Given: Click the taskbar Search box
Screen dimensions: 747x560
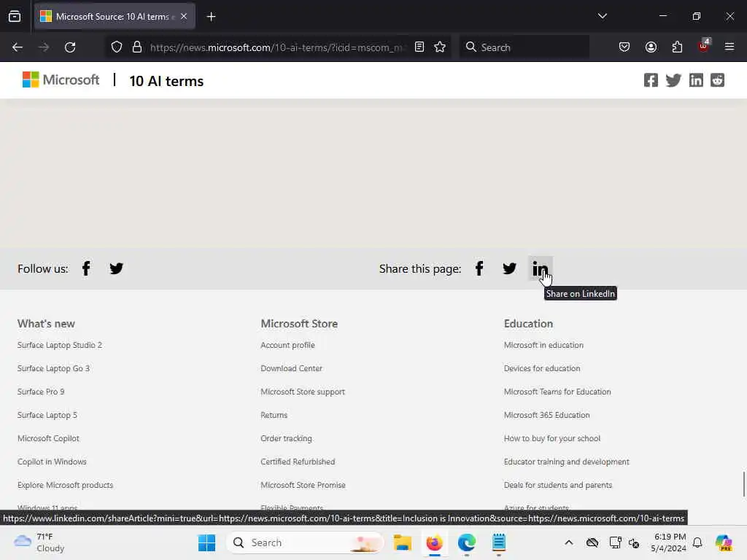Looking at the screenshot, I should click(305, 542).
